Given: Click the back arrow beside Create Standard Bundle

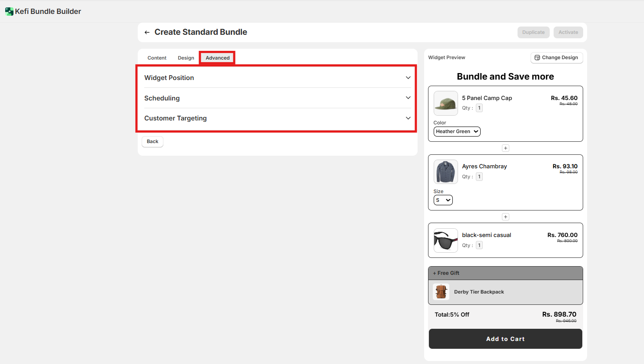Looking at the screenshot, I should (147, 32).
